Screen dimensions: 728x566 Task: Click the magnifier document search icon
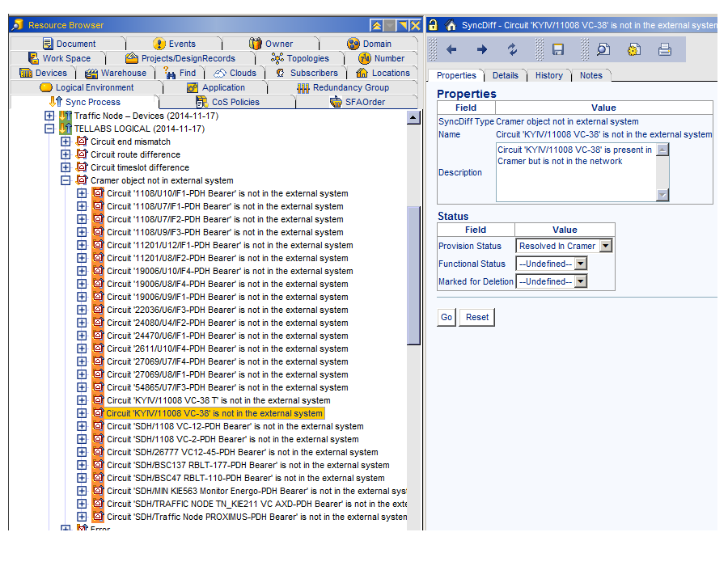(x=603, y=50)
